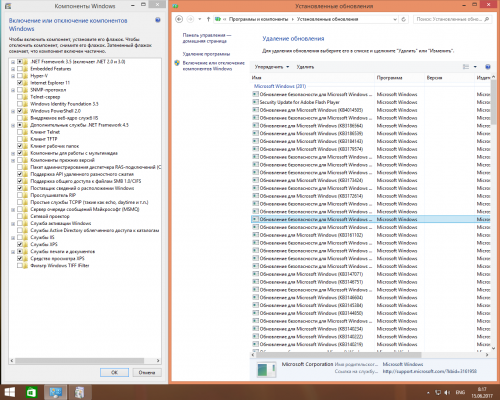This screenshot has width=500, height=400.
Task: Go back in Installed Updates window
Action: pyautogui.click(x=179, y=19)
